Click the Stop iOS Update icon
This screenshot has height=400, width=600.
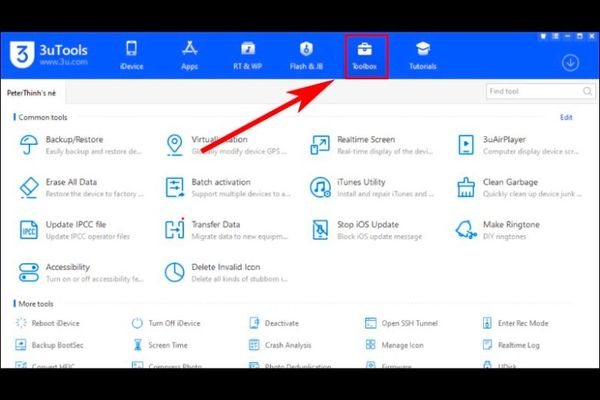click(321, 230)
